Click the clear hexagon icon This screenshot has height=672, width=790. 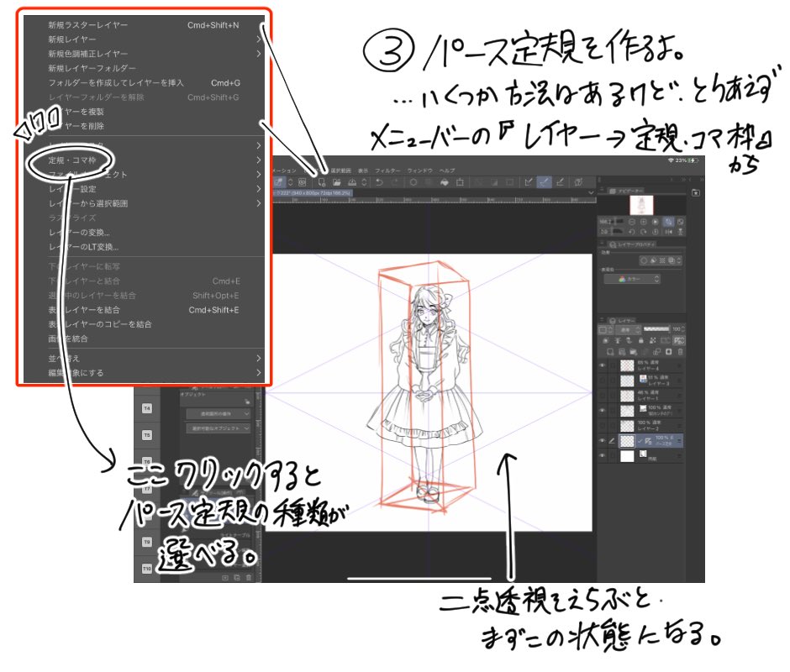[413, 182]
